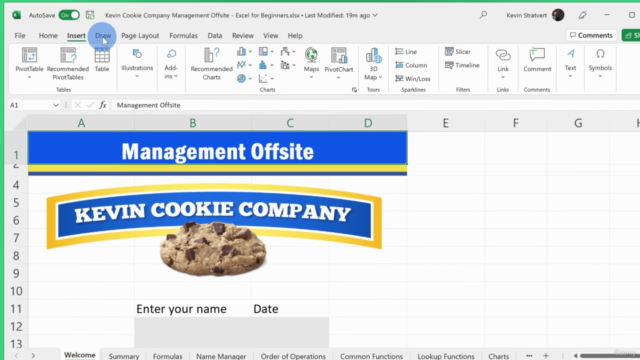Click the insert function fx button
640x360 pixels.
103,105
